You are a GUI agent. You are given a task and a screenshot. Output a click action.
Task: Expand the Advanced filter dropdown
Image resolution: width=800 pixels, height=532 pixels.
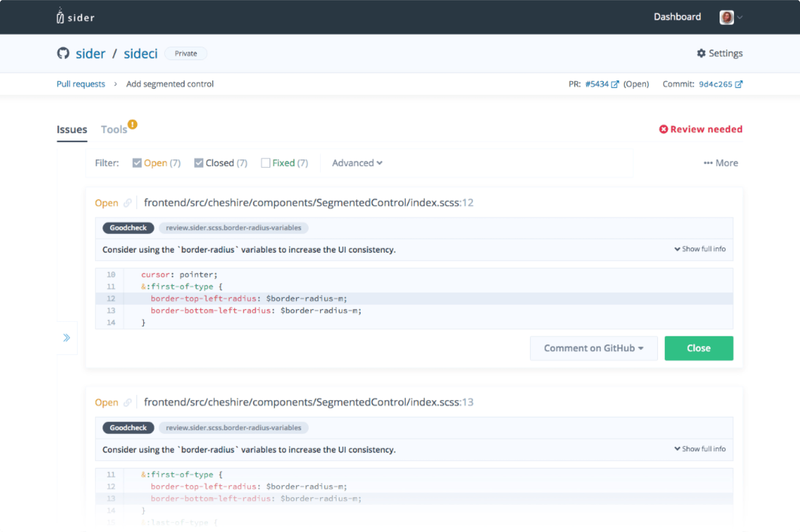tap(357, 163)
